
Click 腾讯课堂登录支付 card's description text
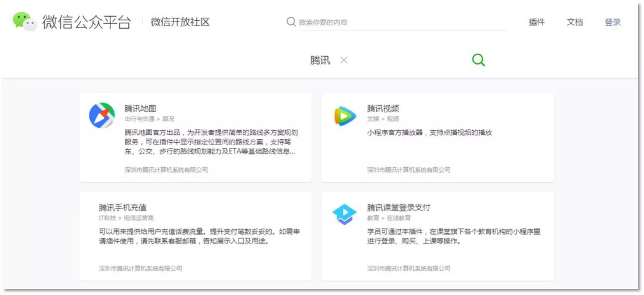(x=454, y=236)
